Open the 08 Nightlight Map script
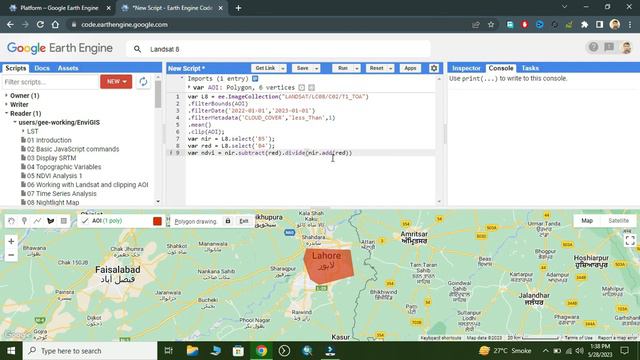 point(53,202)
